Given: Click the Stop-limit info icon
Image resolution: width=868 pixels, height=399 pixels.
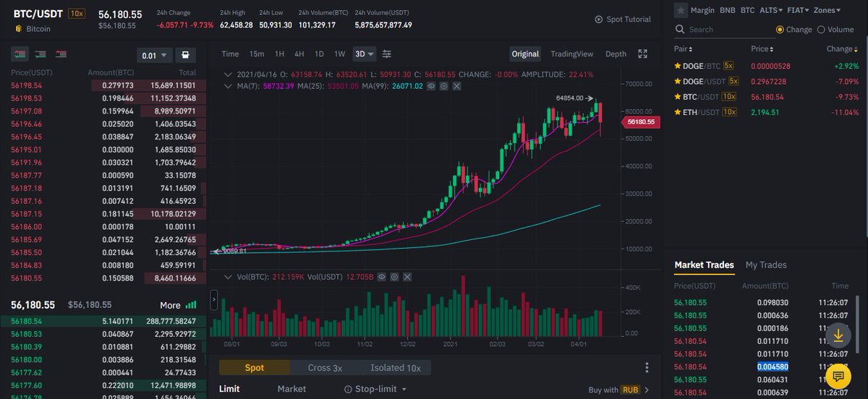Looking at the screenshot, I should click(348, 390).
